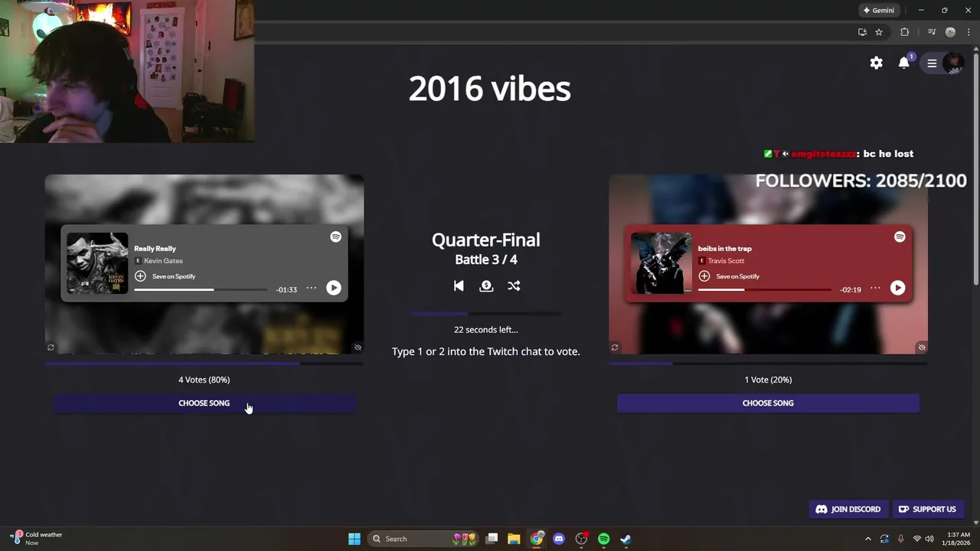
Task: Open the Wi-Fi tray icon
Action: click(916, 539)
